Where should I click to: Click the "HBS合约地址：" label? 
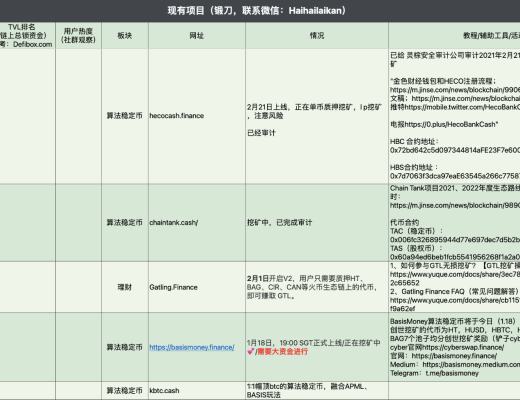(414, 168)
